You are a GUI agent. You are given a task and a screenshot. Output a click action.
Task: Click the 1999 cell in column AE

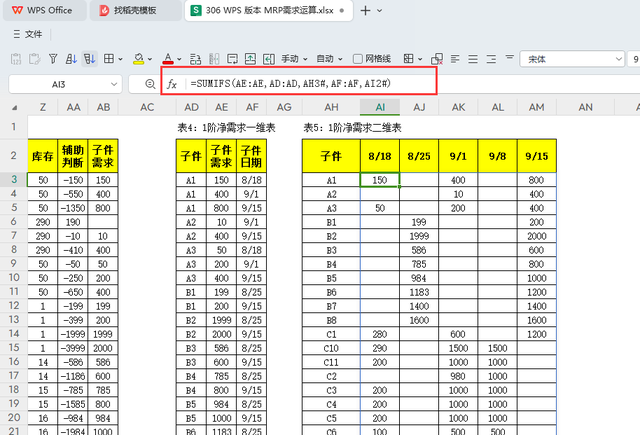click(x=222, y=320)
